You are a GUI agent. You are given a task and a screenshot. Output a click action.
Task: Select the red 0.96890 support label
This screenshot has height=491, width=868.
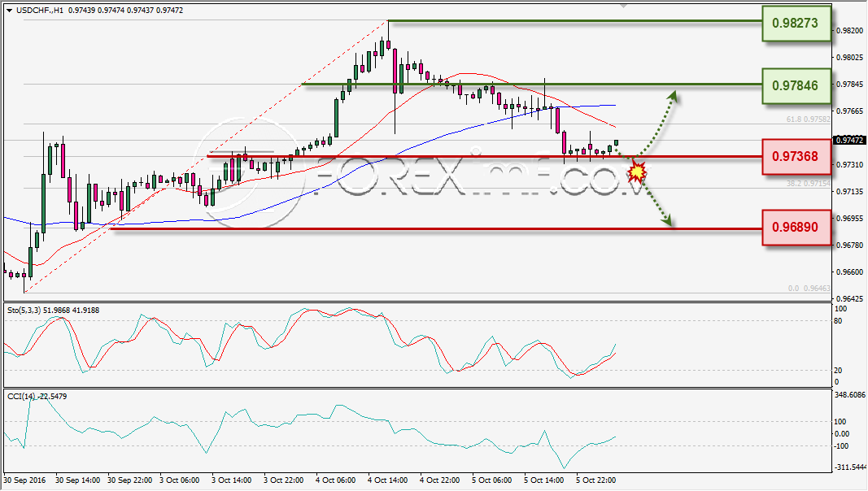coord(796,228)
